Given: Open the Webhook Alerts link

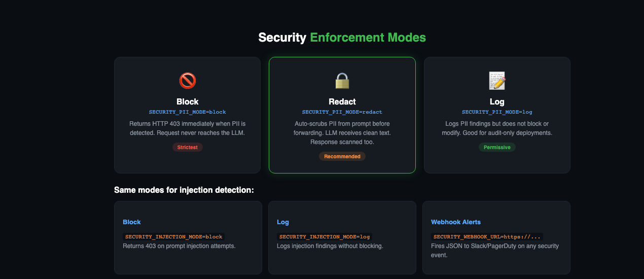Looking at the screenshot, I should click(456, 222).
